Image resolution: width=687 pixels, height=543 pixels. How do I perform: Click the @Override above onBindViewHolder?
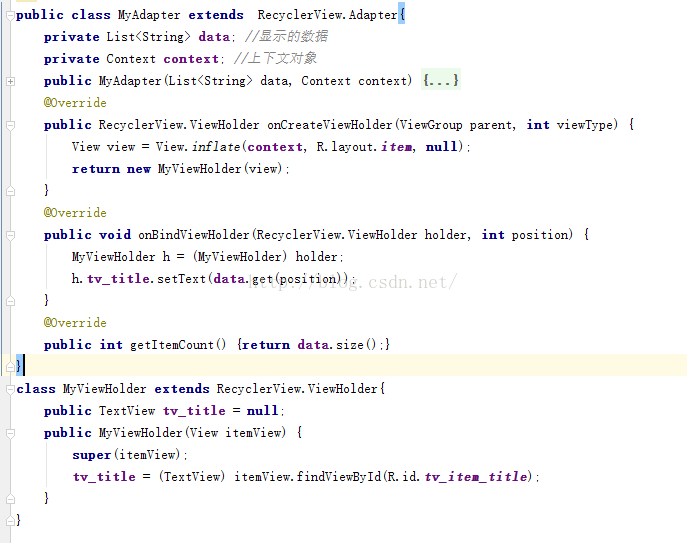point(75,213)
